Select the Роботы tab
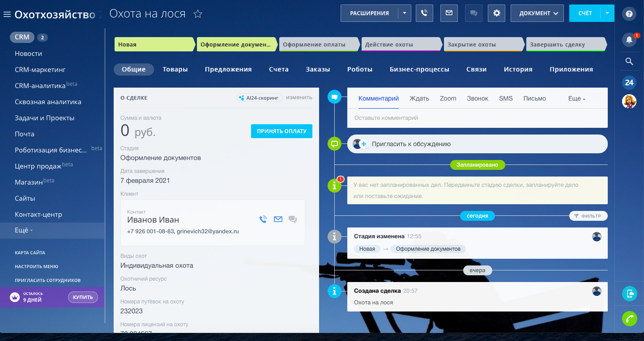Screen dimensions: 644x341 [x=360, y=69]
